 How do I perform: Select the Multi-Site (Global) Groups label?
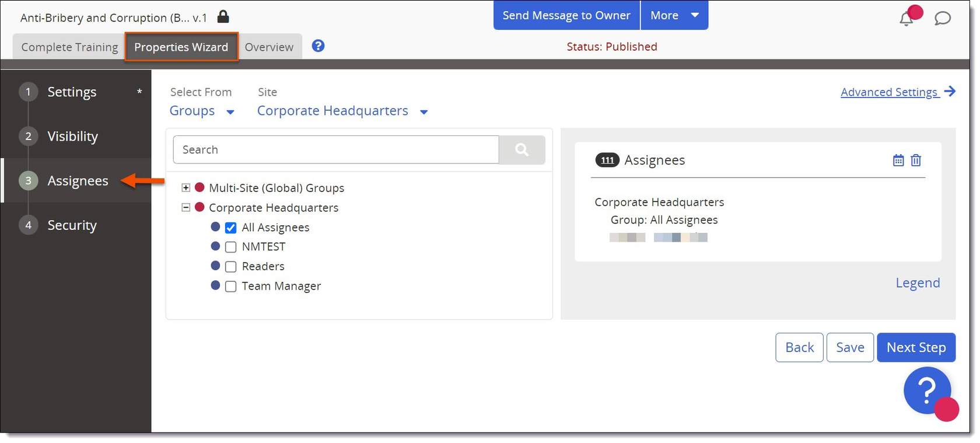point(276,188)
